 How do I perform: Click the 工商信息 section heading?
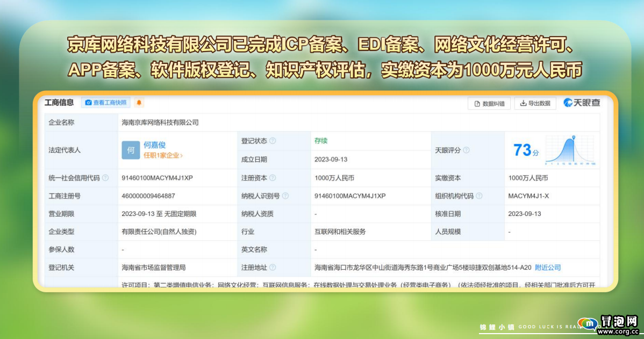(x=59, y=103)
